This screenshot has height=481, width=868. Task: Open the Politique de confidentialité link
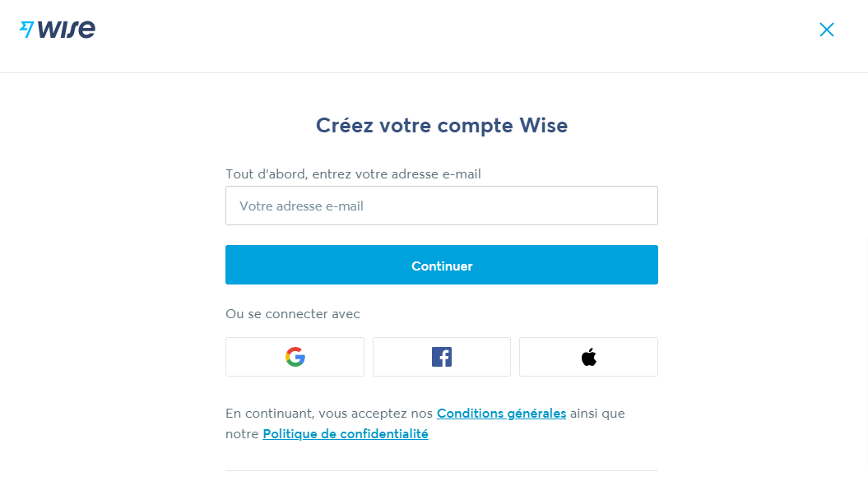point(346,434)
